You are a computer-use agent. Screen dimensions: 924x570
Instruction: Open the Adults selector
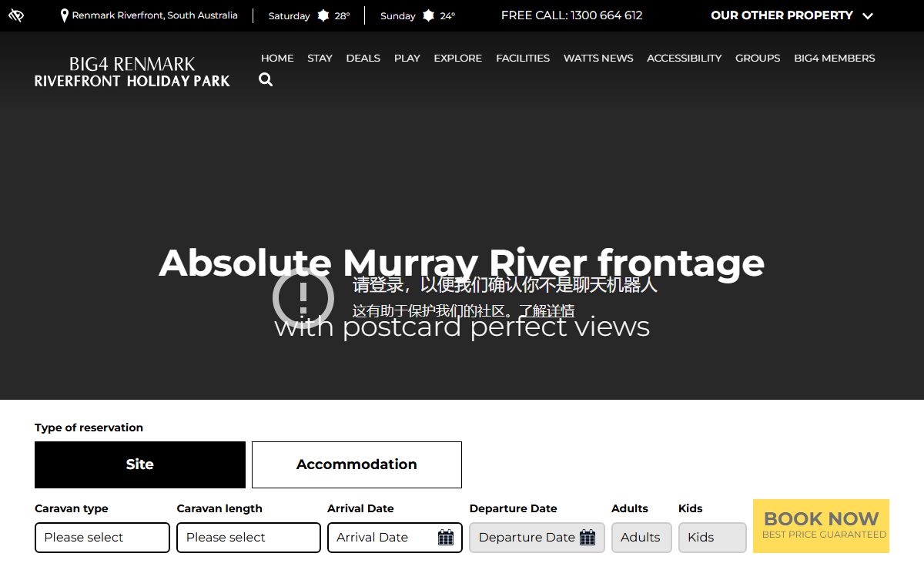(641, 538)
